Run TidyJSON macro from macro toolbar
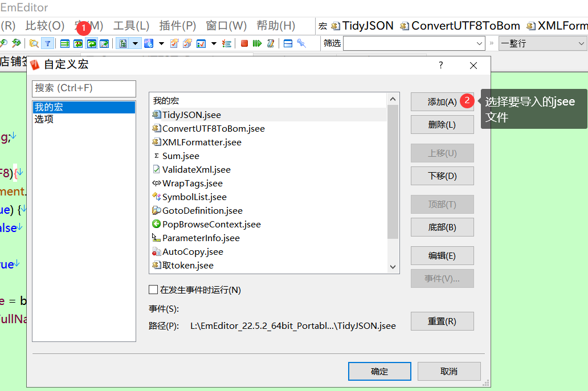Viewport: 588px width, 391px height. coord(362,26)
